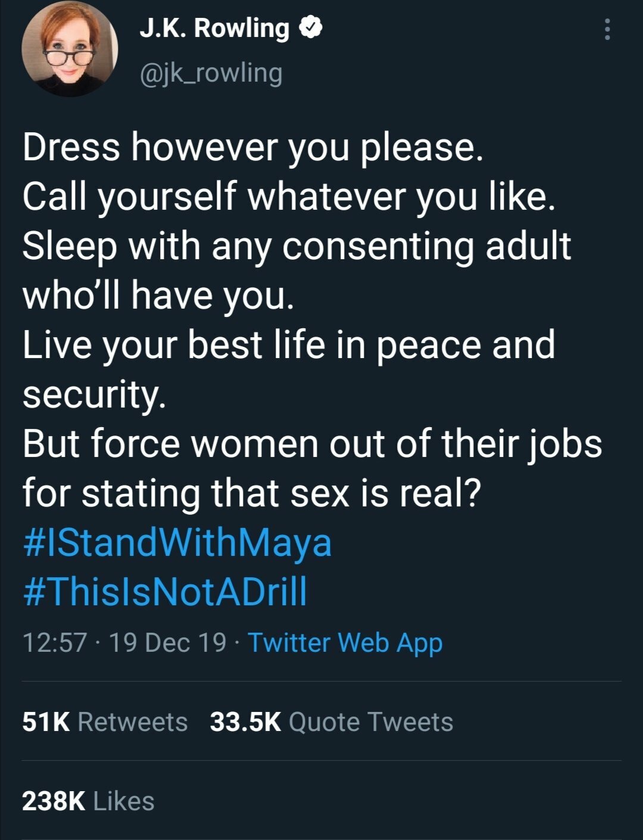Click "for stating that sex is real?" line

[x=251, y=494]
